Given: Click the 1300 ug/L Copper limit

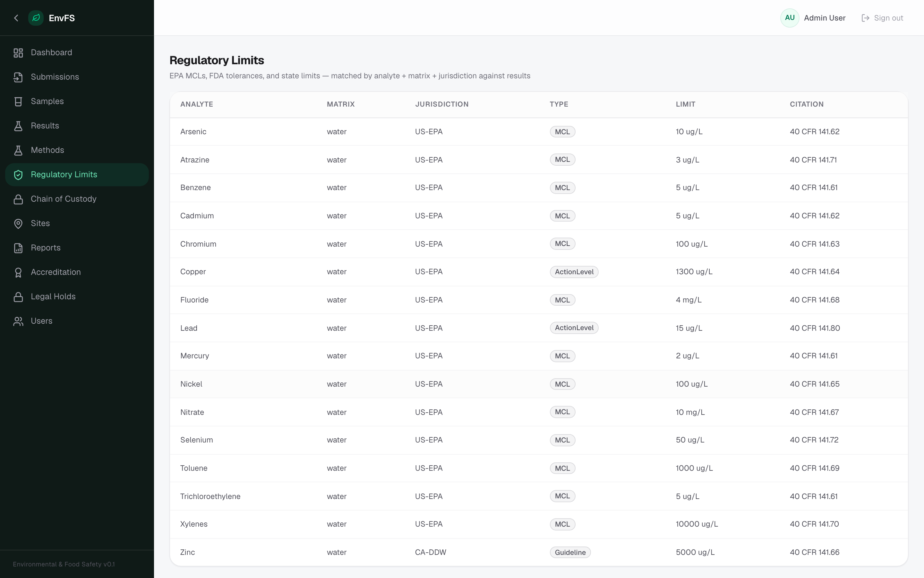Looking at the screenshot, I should point(694,272).
